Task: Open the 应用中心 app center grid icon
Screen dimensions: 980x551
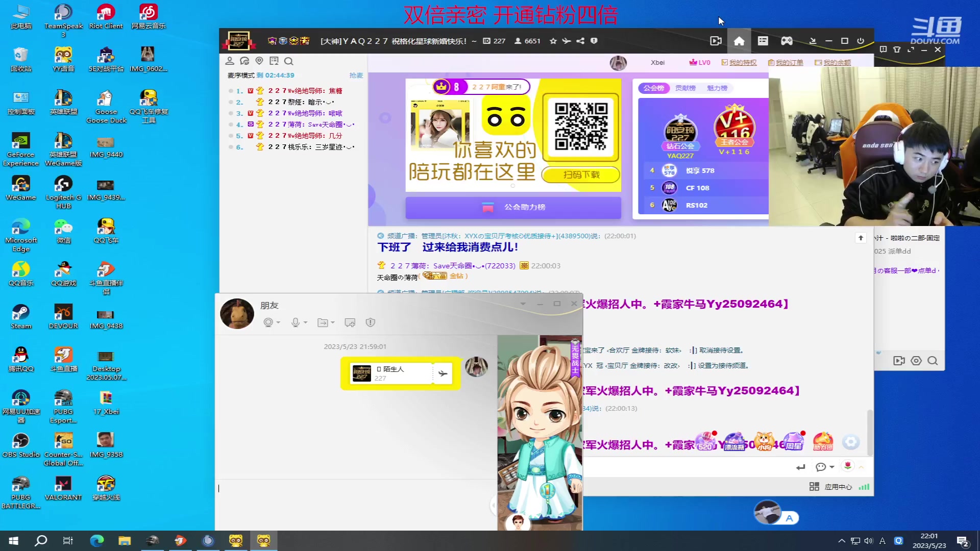Action: tap(815, 487)
